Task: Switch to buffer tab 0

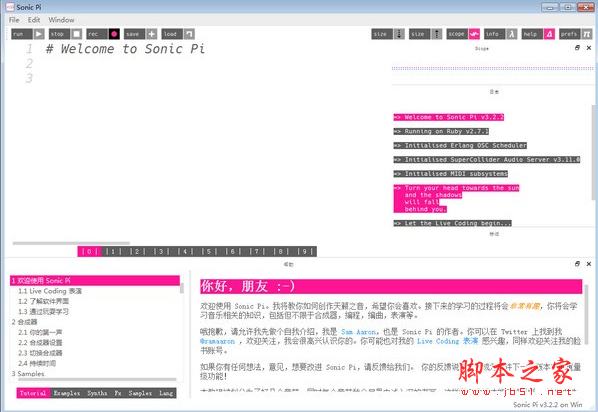Action: click(x=89, y=251)
